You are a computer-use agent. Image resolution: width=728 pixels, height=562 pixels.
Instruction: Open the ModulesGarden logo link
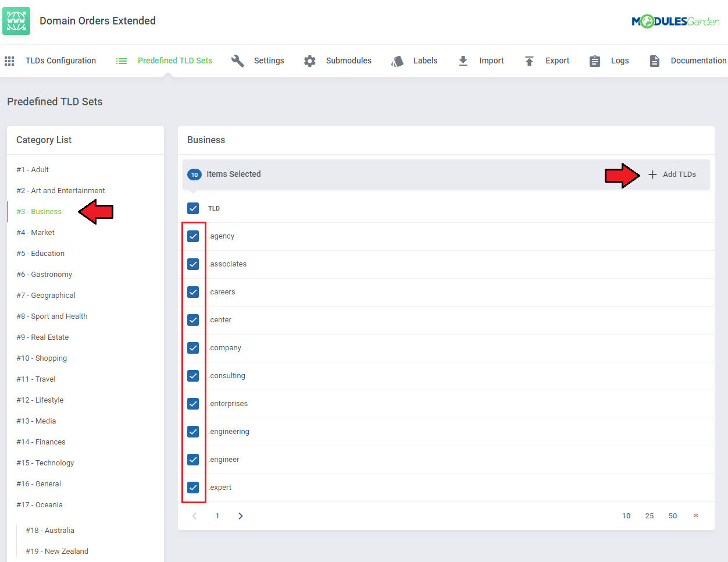pos(676,22)
